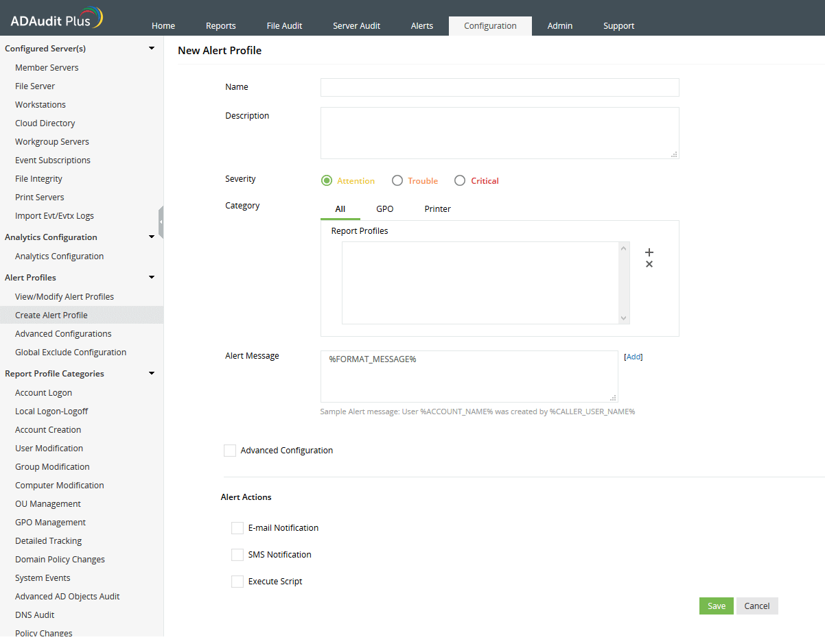Open Workgroup Servers in sidebar
This screenshot has height=644, width=825.
click(x=52, y=142)
